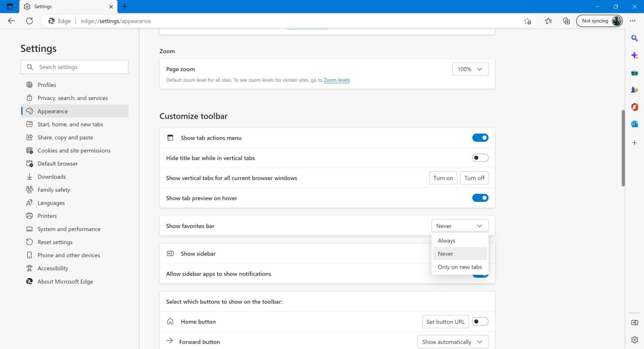
Task: Enable the Home button toggle
Action: [480, 321]
